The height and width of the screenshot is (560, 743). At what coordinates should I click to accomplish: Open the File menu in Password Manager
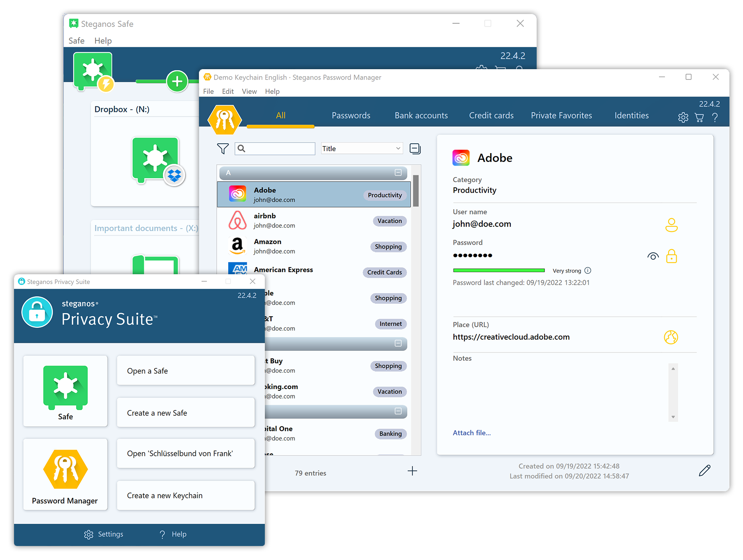208,91
